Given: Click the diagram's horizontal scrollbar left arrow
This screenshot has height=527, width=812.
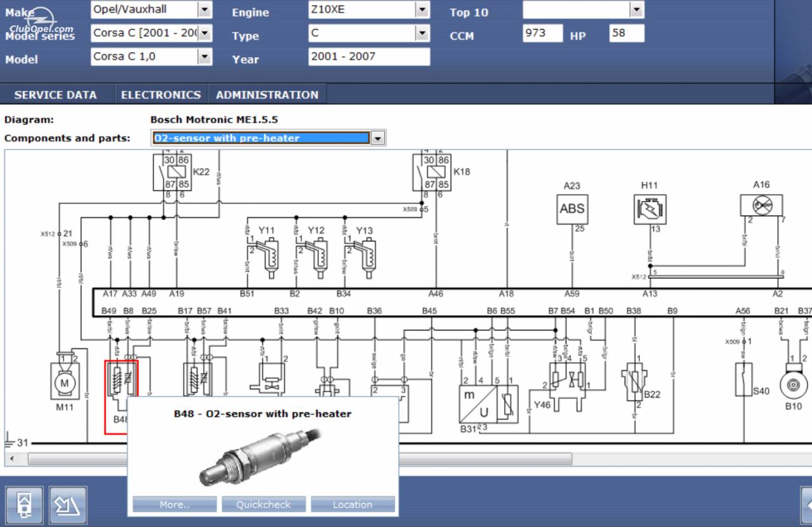Looking at the screenshot, I should (x=11, y=459).
